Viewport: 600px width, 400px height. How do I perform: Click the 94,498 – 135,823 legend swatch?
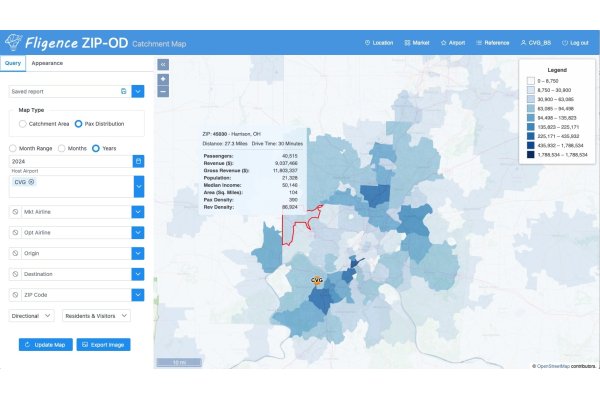tap(531, 118)
